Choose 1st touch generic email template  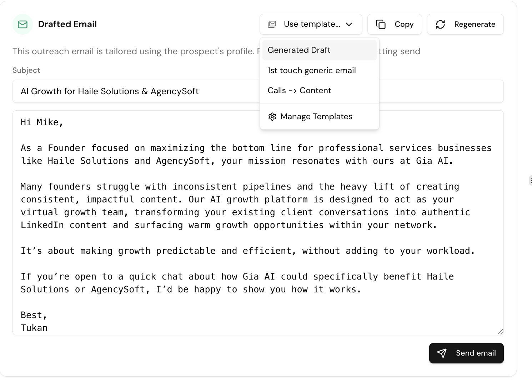click(311, 70)
